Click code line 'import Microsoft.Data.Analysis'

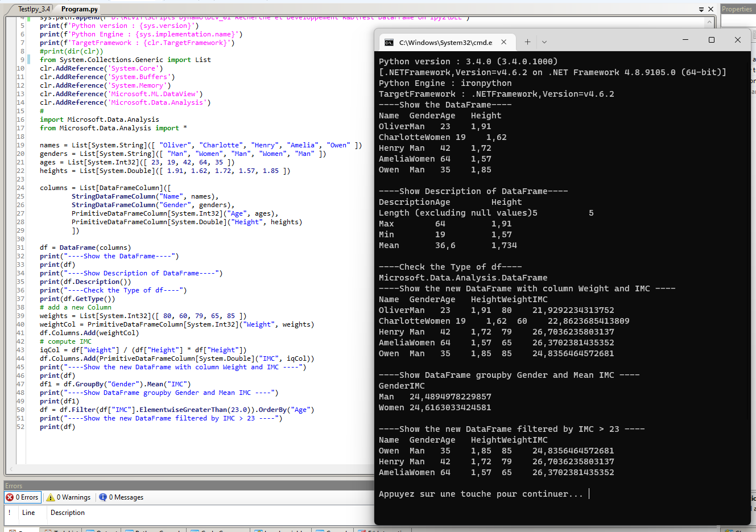pos(100,119)
